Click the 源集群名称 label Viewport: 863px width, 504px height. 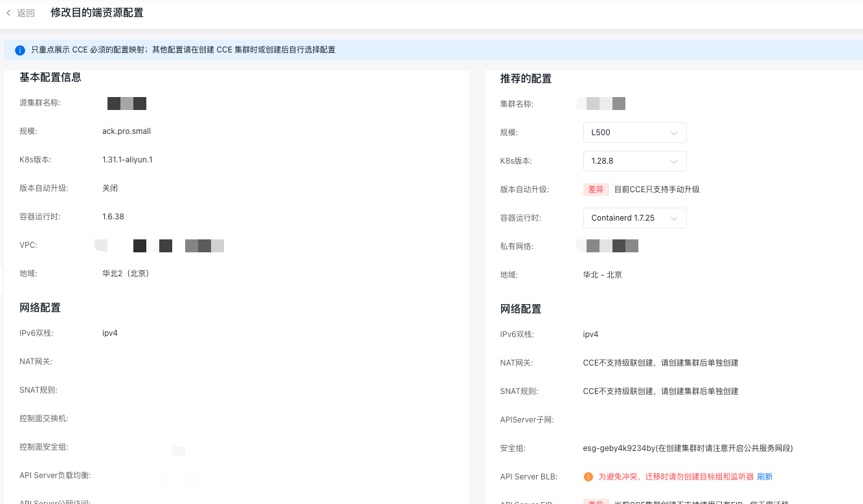click(40, 103)
